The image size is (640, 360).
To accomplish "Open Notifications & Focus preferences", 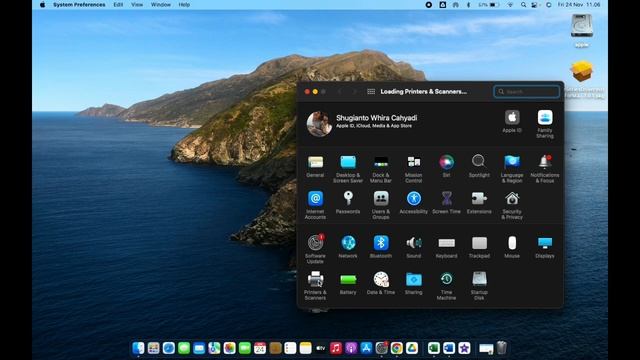I will pyautogui.click(x=544, y=162).
